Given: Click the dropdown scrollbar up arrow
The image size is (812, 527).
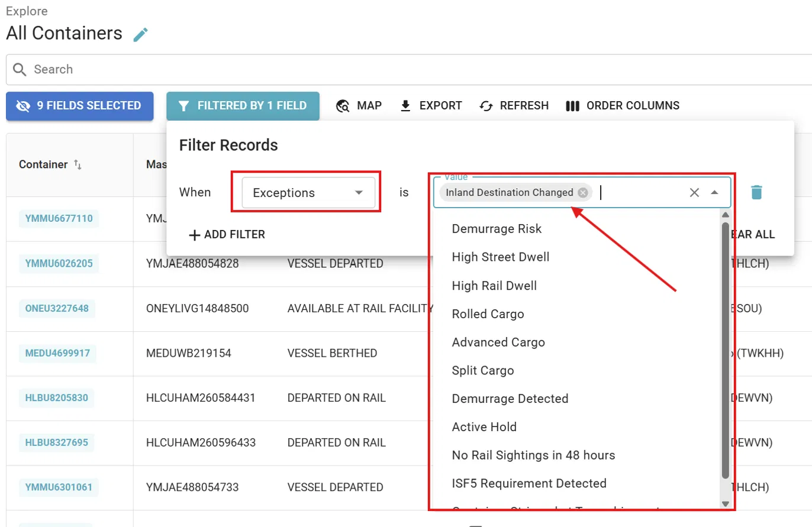Looking at the screenshot, I should [x=726, y=214].
